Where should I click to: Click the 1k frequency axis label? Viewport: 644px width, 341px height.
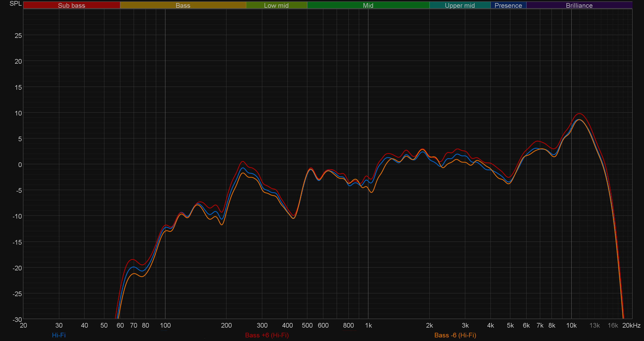pos(368,325)
